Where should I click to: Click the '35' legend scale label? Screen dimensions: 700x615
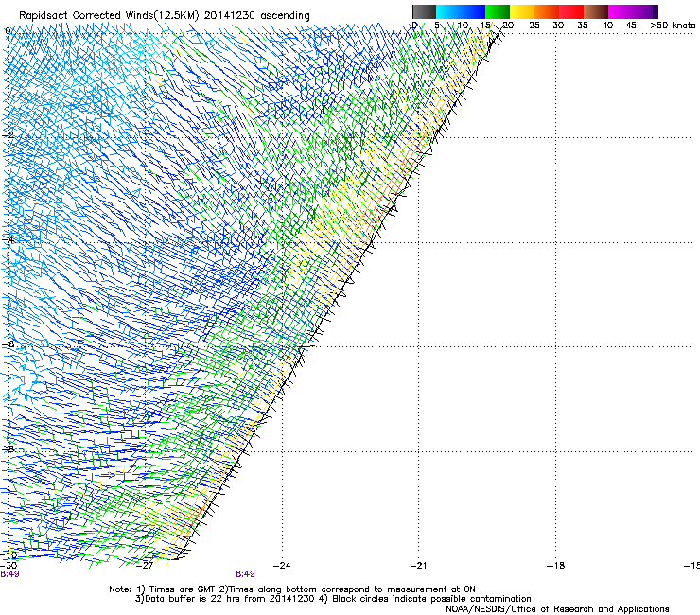[x=583, y=26]
